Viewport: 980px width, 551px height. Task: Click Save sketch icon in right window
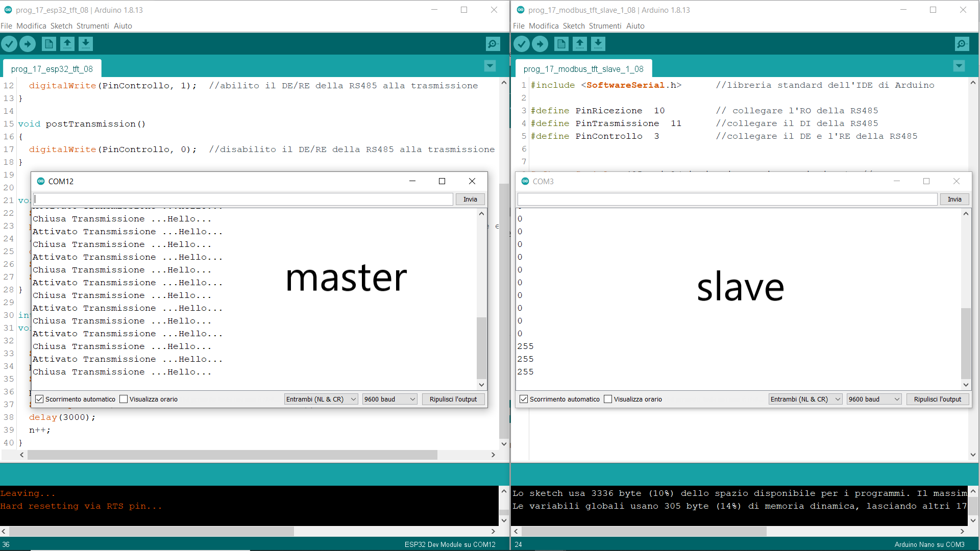(x=598, y=44)
